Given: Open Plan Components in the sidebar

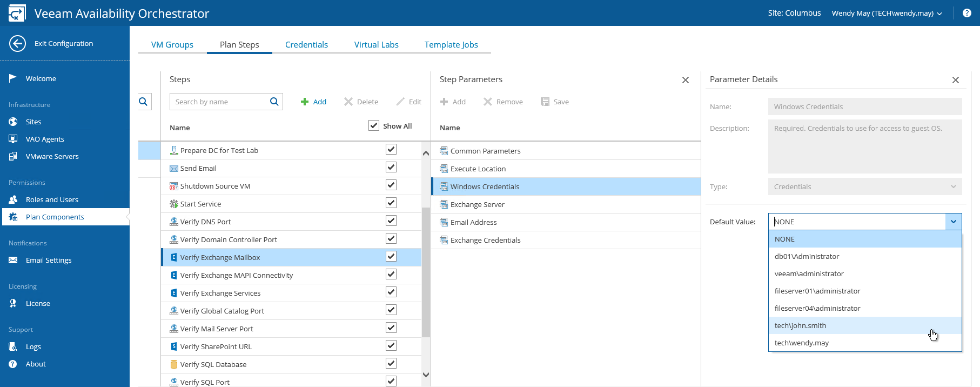Looking at the screenshot, I should click(65, 217).
